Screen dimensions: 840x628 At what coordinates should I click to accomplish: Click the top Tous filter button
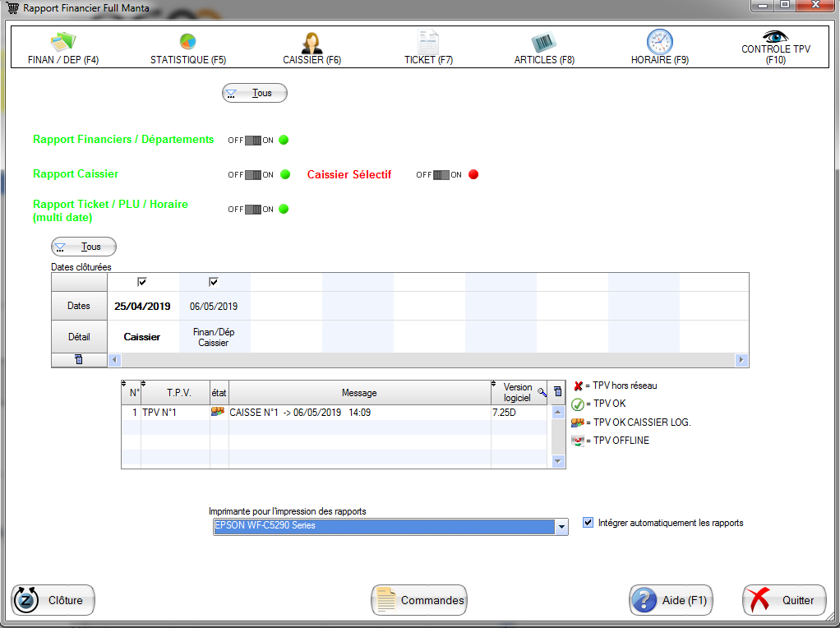255,93
